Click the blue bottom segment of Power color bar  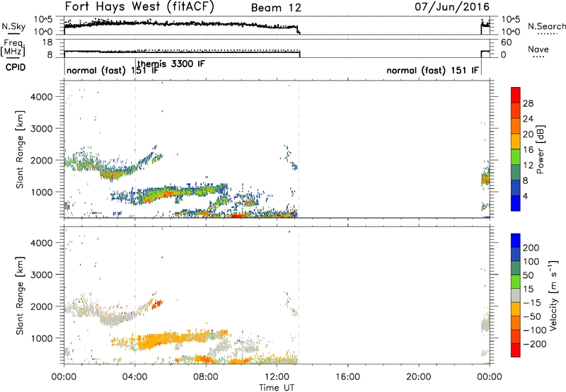click(x=516, y=203)
